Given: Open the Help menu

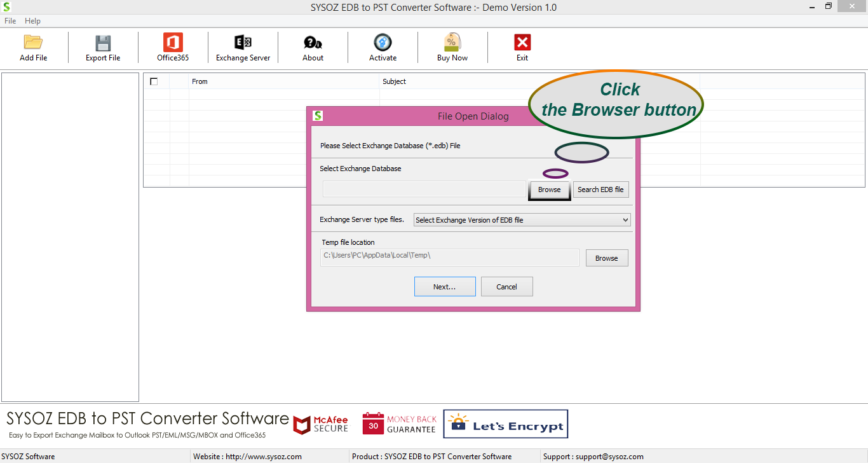Looking at the screenshot, I should [32, 21].
